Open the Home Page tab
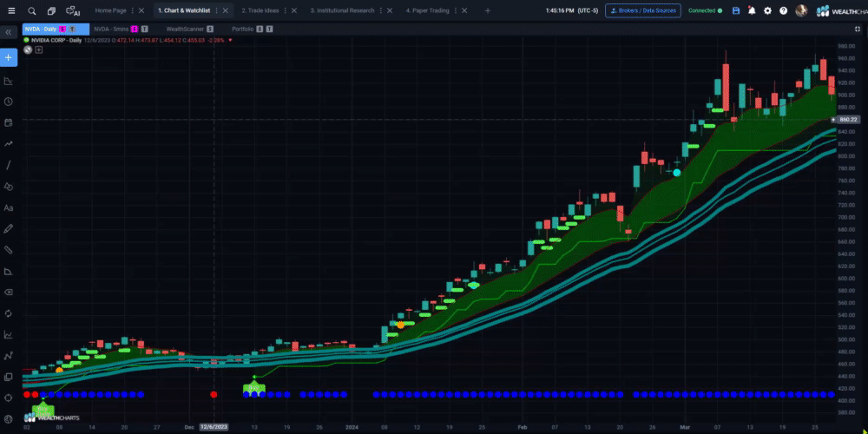Image resolution: width=868 pixels, height=434 pixels. 110,10
